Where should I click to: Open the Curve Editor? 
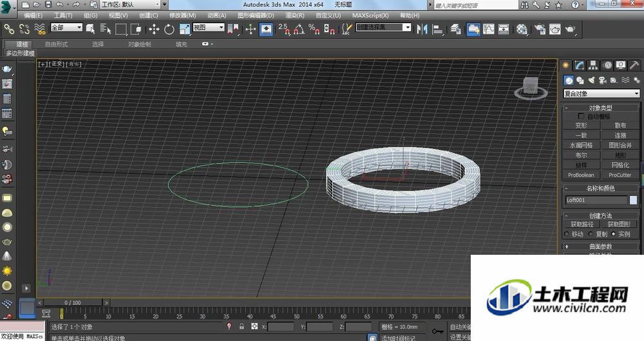tap(489, 29)
